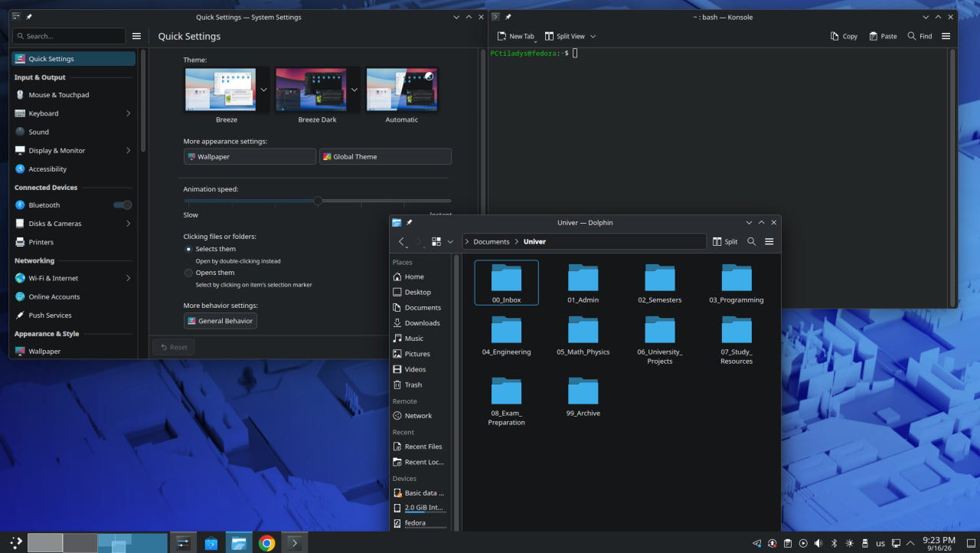Click General Behavior button
Screen dimensions: 980x553
(220, 321)
